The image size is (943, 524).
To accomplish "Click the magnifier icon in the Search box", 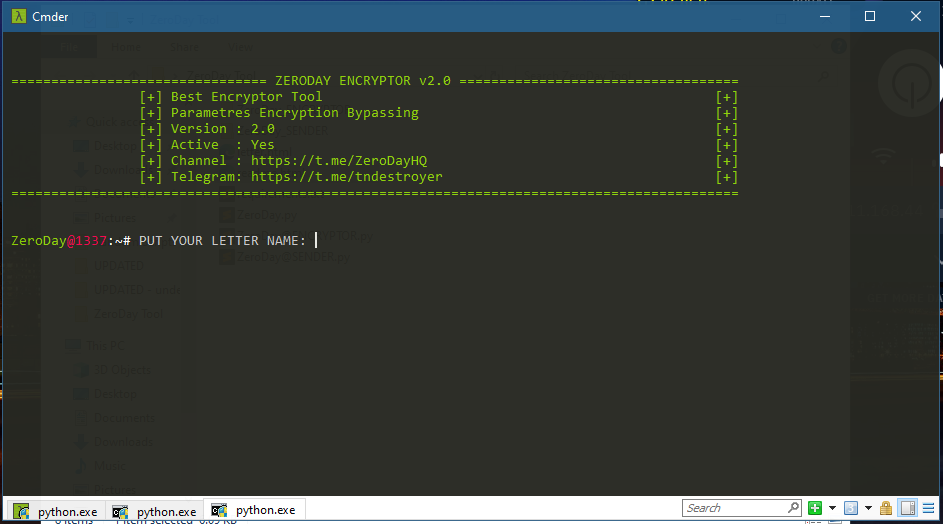I will point(793,508).
